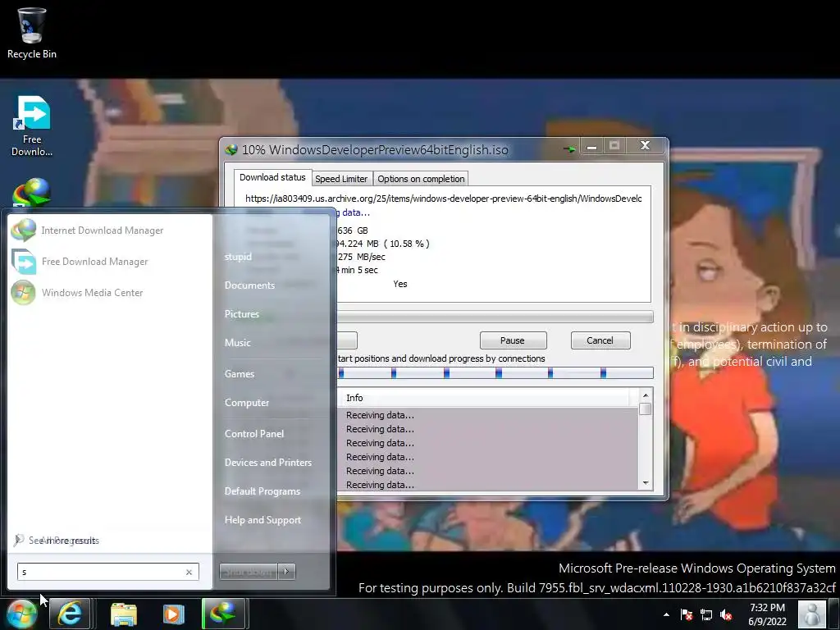Click the 10.58 % downloaded value
This screenshot has width=840, height=630.
point(406,244)
